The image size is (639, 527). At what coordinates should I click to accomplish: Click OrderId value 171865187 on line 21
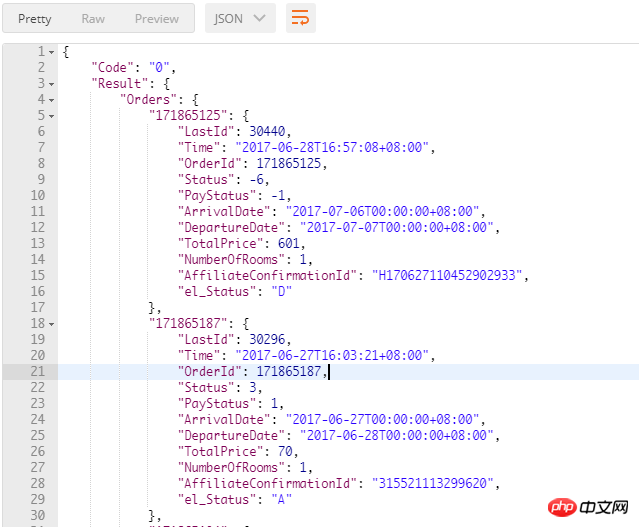(x=289, y=371)
